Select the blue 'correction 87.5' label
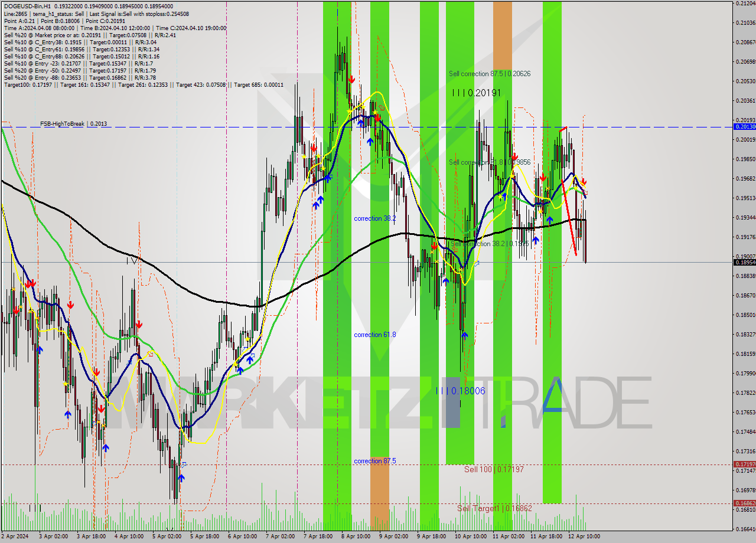 [x=375, y=461]
